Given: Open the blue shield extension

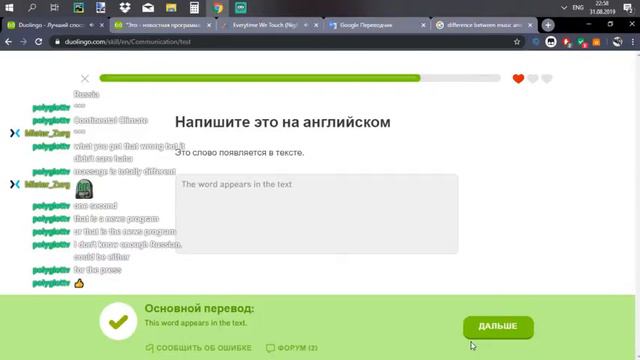Looking at the screenshot, I should [x=536, y=42].
